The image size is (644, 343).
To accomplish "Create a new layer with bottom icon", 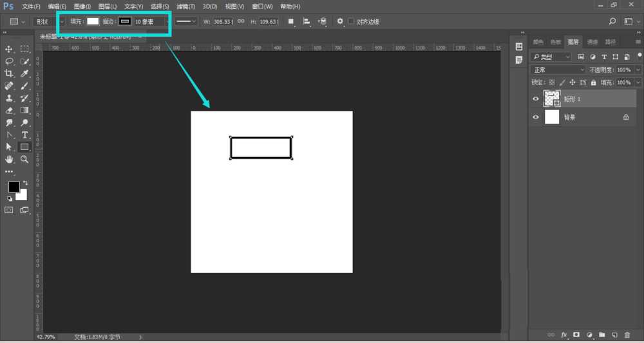I will (x=614, y=335).
